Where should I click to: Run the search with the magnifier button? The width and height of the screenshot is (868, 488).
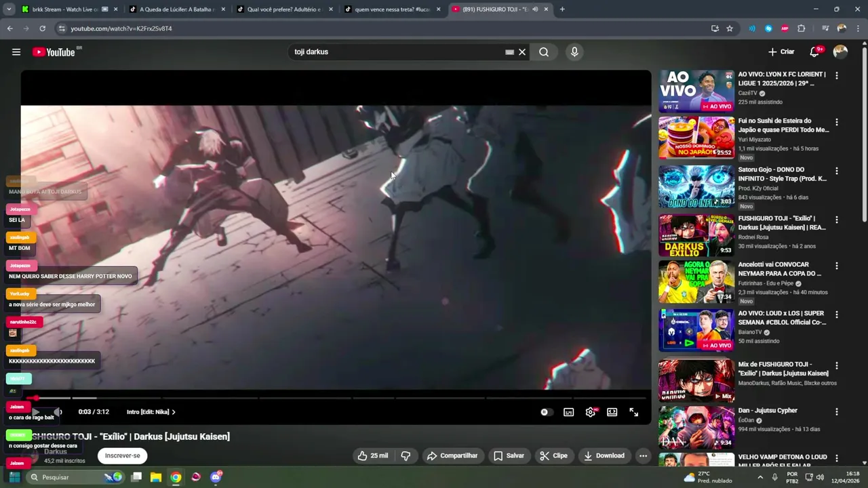[544, 52]
